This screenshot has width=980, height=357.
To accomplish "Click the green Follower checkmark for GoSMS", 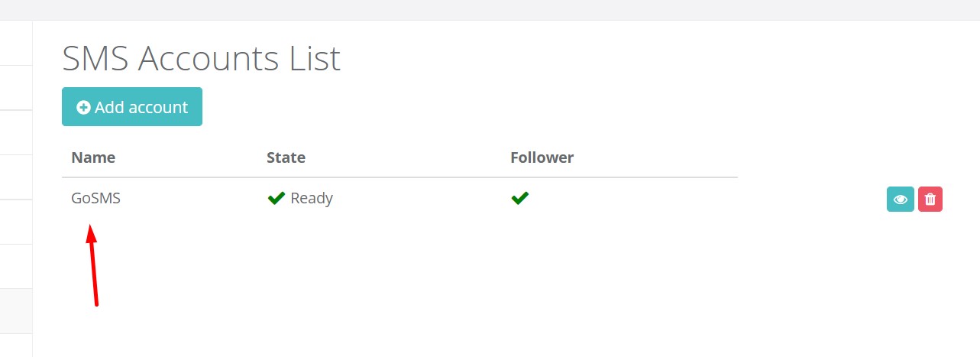I will [520, 199].
